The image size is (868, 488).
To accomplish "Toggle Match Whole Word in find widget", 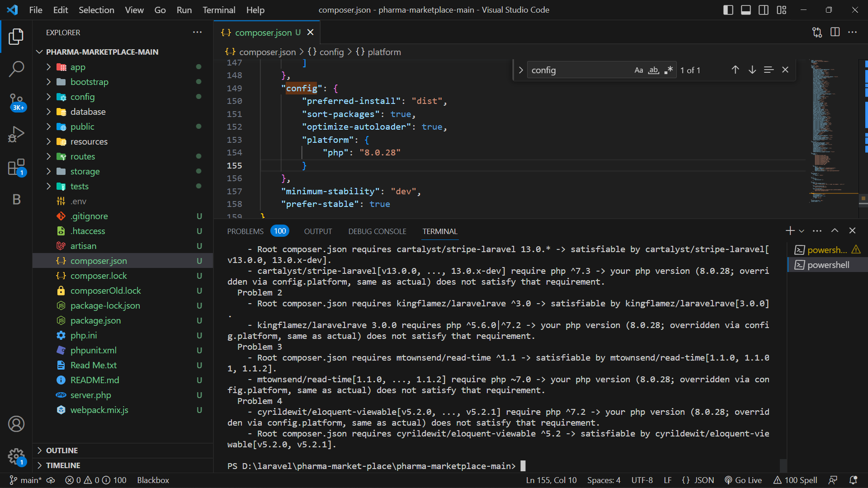I will [x=654, y=70].
